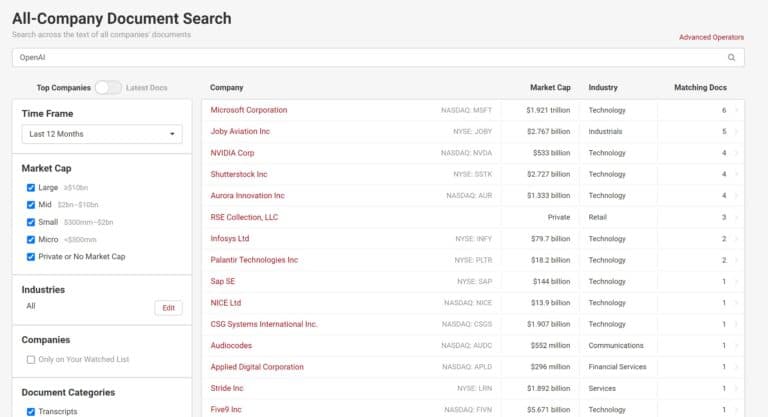768x417 pixels.
Task: Open Shutterstock Inc company link
Action: pos(239,174)
